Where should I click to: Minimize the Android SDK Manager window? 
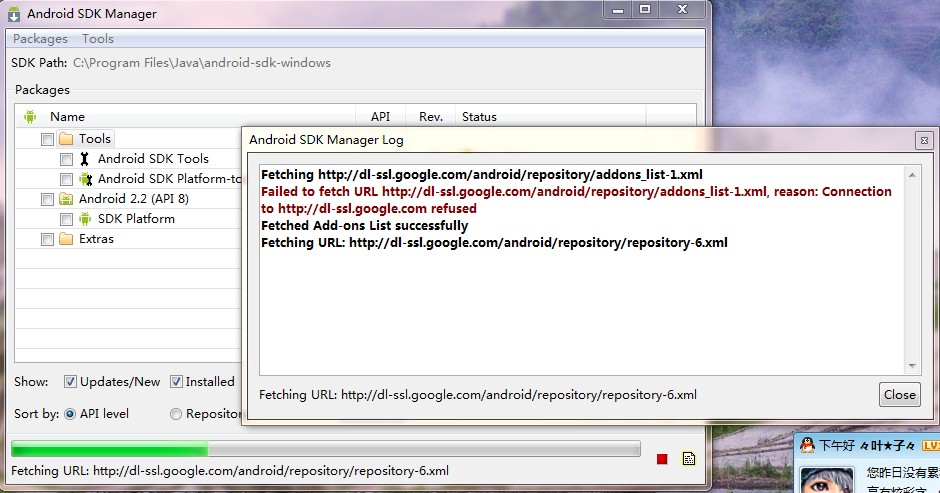pyautogui.click(x=618, y=10)
